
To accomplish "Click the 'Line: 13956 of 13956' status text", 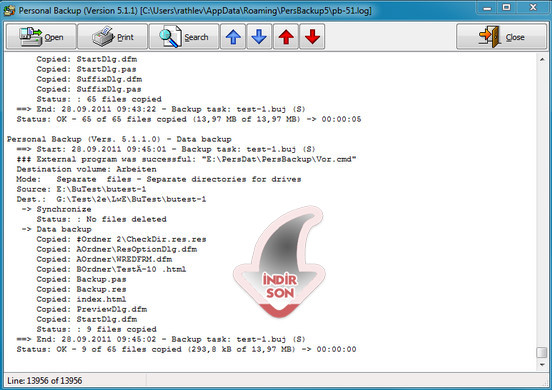I will click(x=44, y=380).
